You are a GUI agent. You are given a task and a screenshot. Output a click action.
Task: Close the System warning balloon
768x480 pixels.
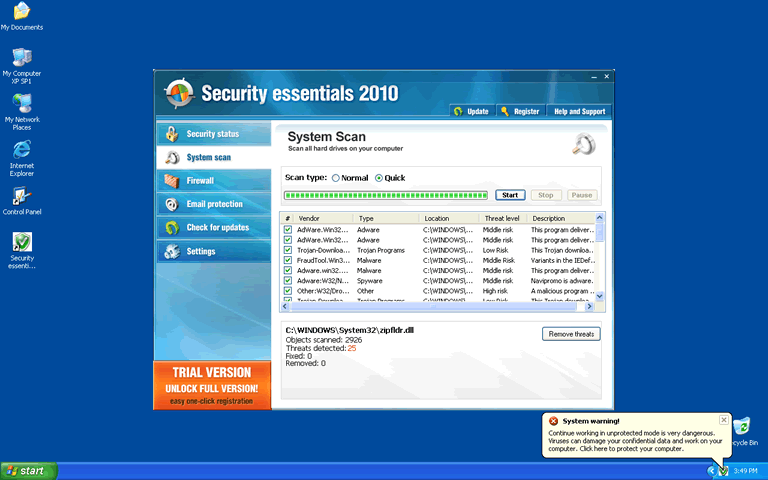click(724, 420)
